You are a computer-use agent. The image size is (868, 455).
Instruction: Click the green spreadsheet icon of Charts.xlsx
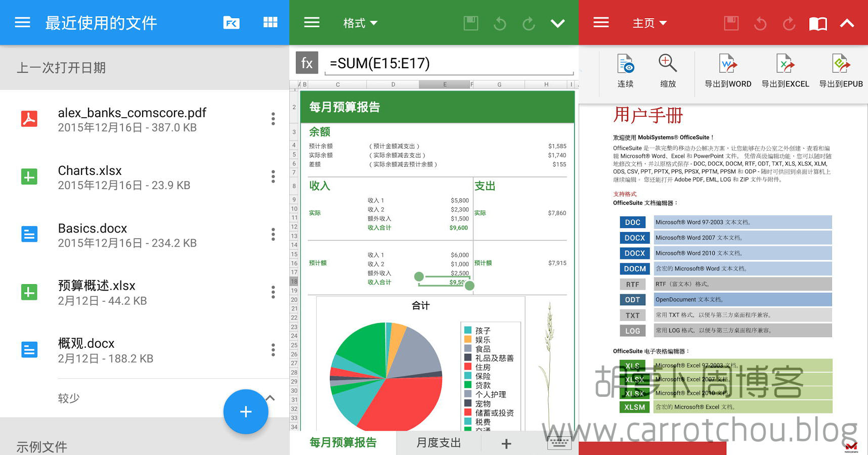tap(29, 176)
